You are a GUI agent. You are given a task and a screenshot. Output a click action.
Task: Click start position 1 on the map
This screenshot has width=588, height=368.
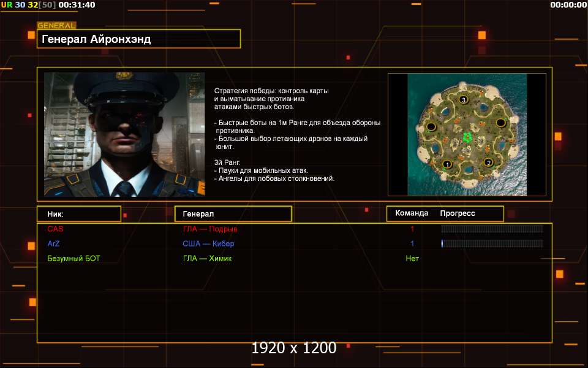tap(447, 164)
